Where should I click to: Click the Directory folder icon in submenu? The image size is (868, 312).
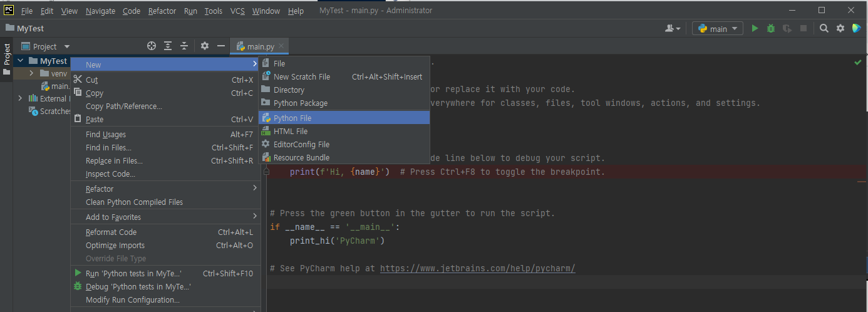point(266,90)
